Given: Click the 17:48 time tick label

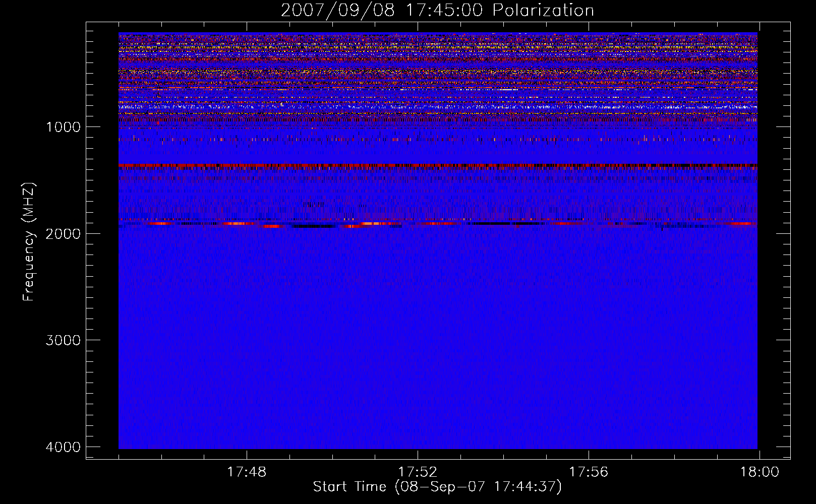Looking at the screenshot, I should (x=247, y=472).
